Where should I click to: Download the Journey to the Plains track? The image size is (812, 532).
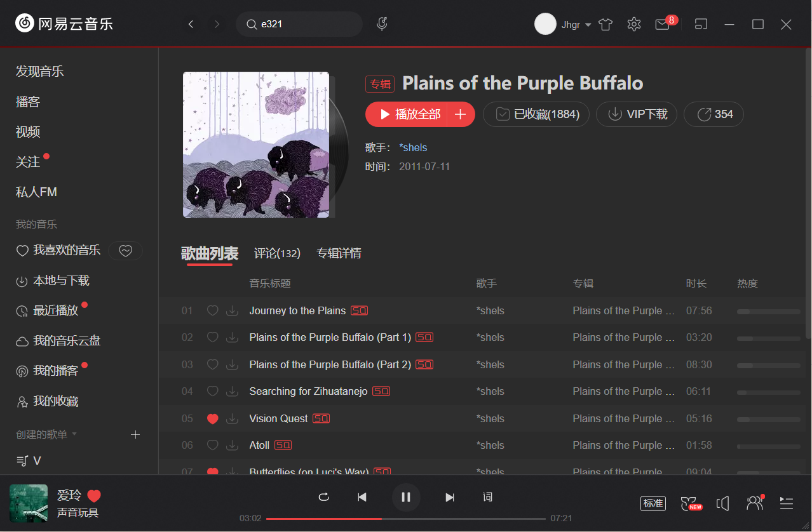(233, 310)
